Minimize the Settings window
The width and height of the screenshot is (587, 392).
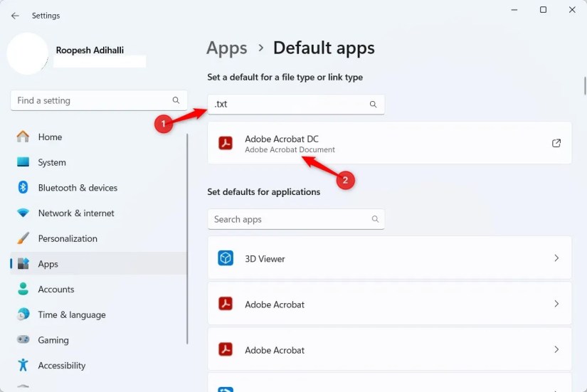click(x=514, y=10)
